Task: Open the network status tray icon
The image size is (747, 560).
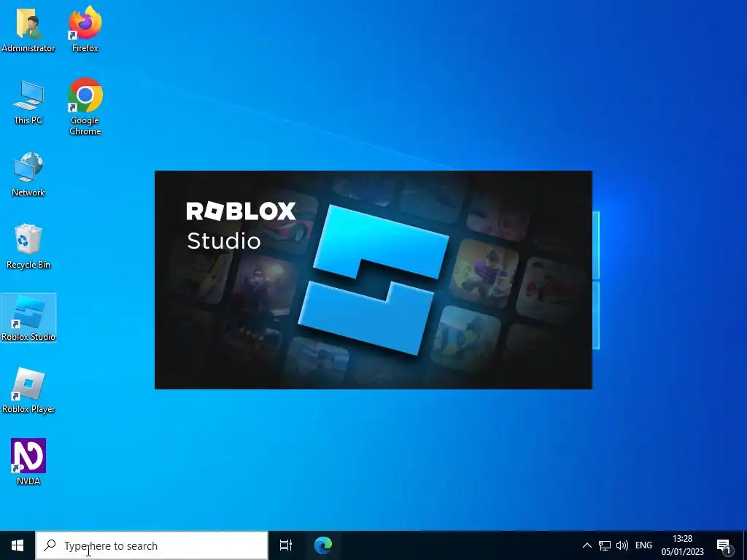Action: [x=605, y=545]
